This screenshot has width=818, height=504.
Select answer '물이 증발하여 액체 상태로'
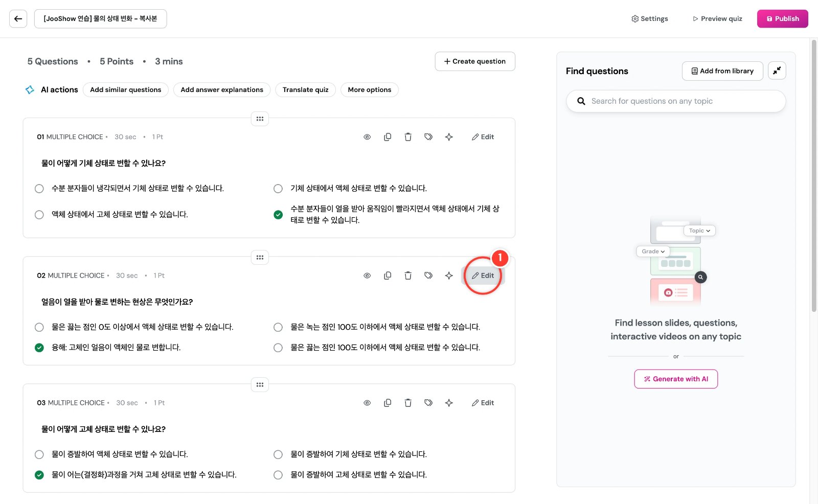pyautogui.click(x=39, y=454)
